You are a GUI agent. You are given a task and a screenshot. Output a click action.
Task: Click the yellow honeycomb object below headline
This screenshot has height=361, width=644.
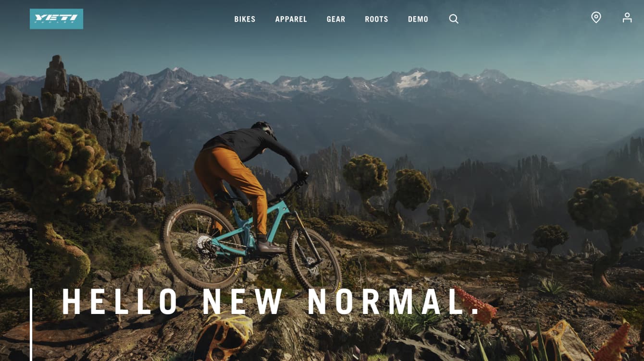coord(223,335)
